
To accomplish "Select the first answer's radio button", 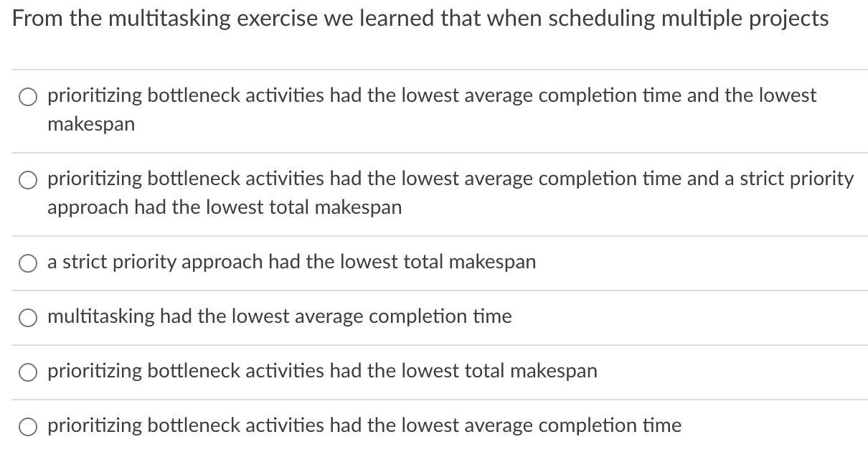I will 28,96.
